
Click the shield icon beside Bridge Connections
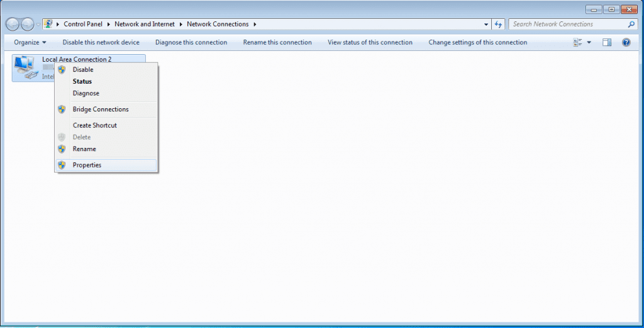click(62, 110)
